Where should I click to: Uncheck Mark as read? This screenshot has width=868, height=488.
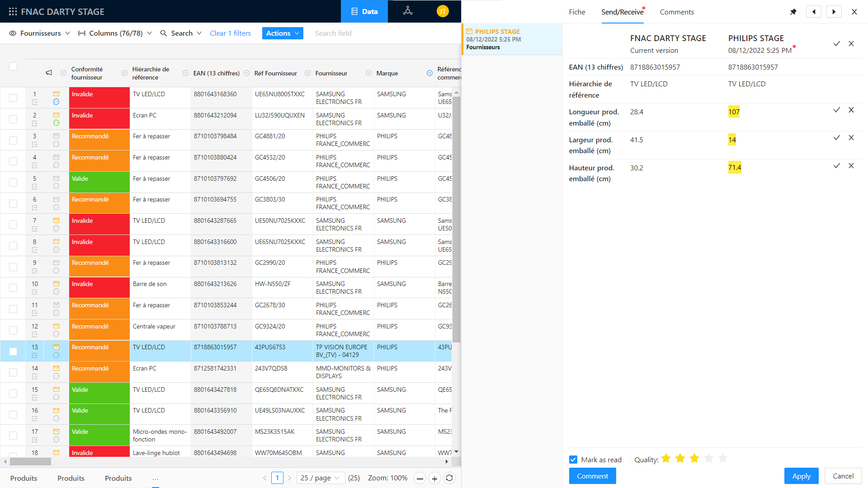[x=573, y=460]
